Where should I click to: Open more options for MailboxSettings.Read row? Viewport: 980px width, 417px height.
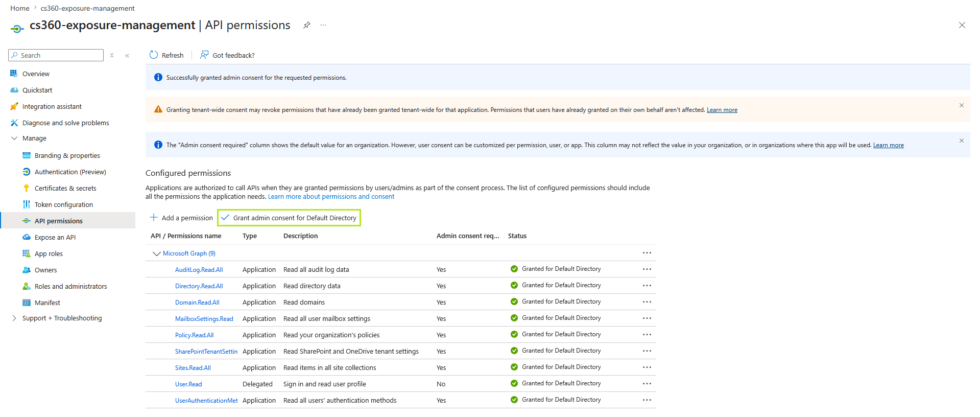tap(647, 318)
